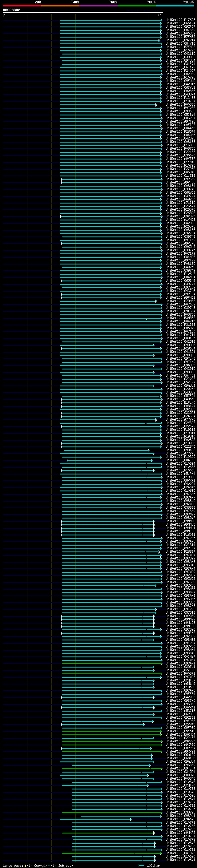Screen dimensions: 197x868
Task: Select the UniRef100_Q9AUJ6 label
Action: [180, 345]
